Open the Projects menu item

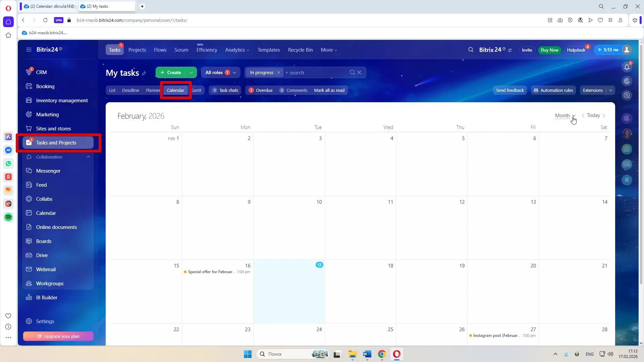point(137,50)
